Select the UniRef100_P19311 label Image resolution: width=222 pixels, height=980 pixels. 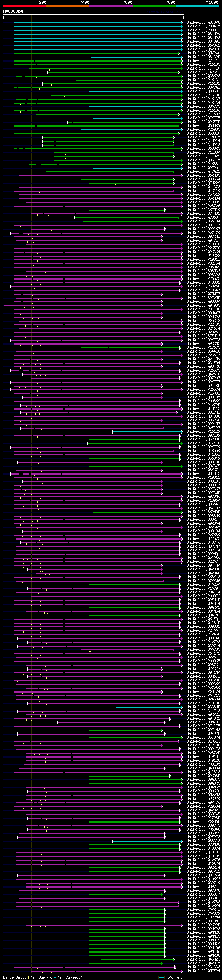coord(203,259)
